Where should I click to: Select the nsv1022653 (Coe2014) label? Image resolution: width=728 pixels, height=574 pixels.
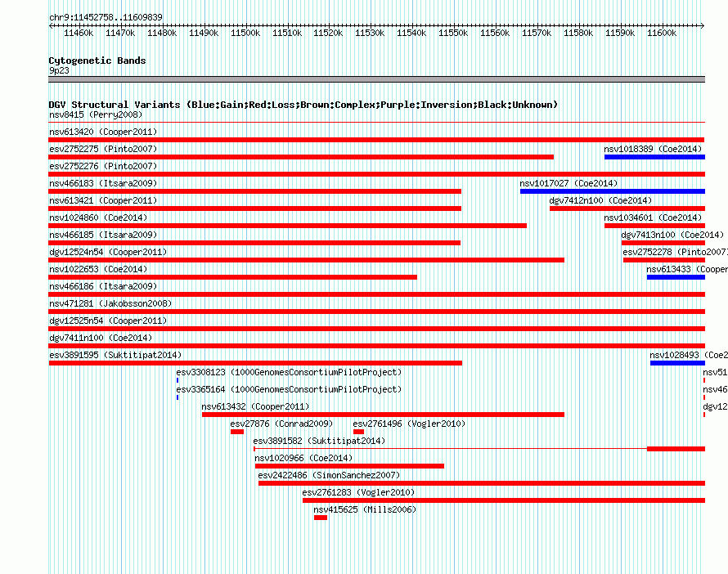[98, 269]
